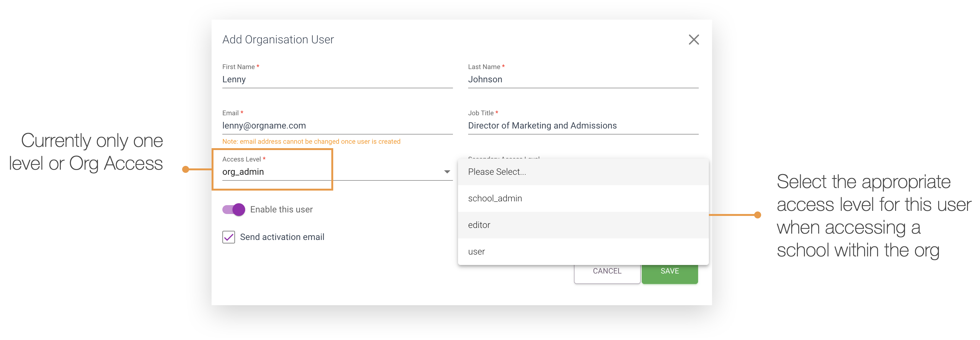The width and height of the screenshot is (980, 340).
Task: Click the CANCEL button
Action: click(607, 271)
